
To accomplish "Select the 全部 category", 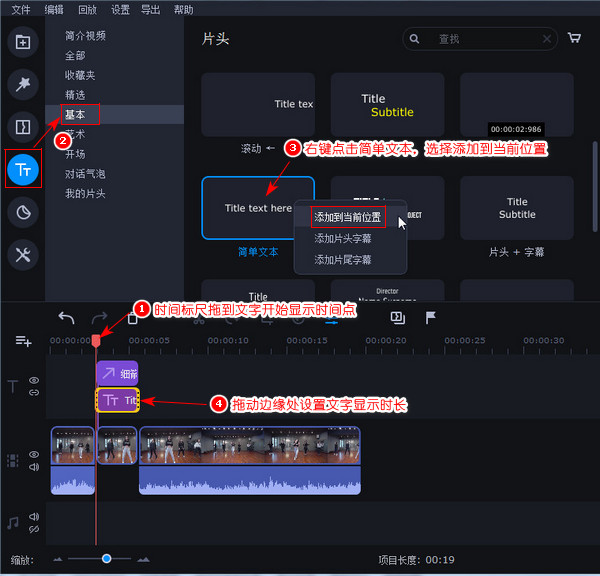I will 75,55.
